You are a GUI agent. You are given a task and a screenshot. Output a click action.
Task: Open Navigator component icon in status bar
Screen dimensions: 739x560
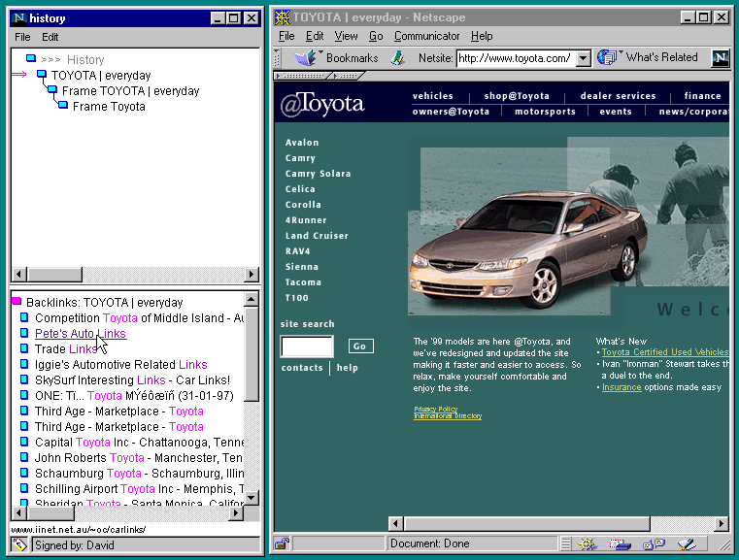point(587,544)
